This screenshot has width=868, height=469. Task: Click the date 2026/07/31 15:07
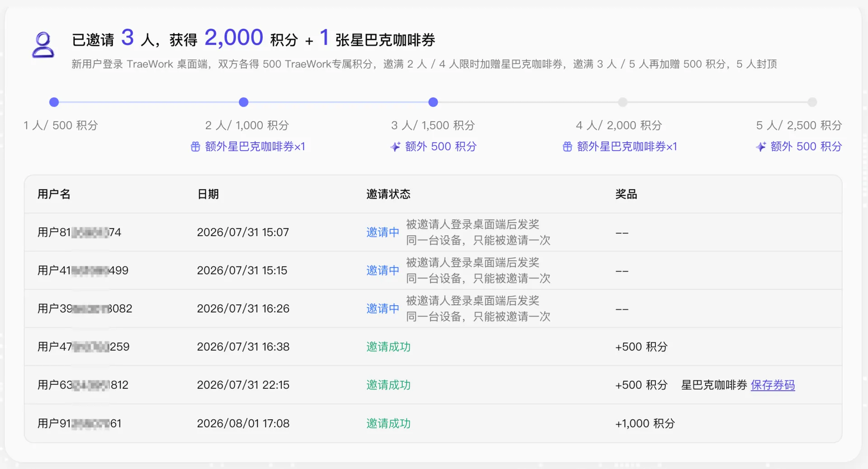coord(243,232)
